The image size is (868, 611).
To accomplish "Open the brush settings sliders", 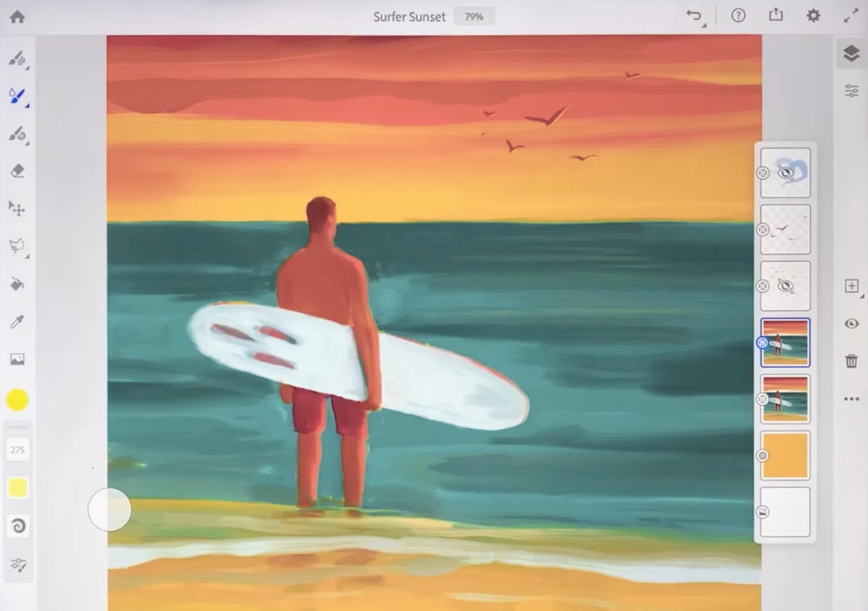I will pos(17,564).
